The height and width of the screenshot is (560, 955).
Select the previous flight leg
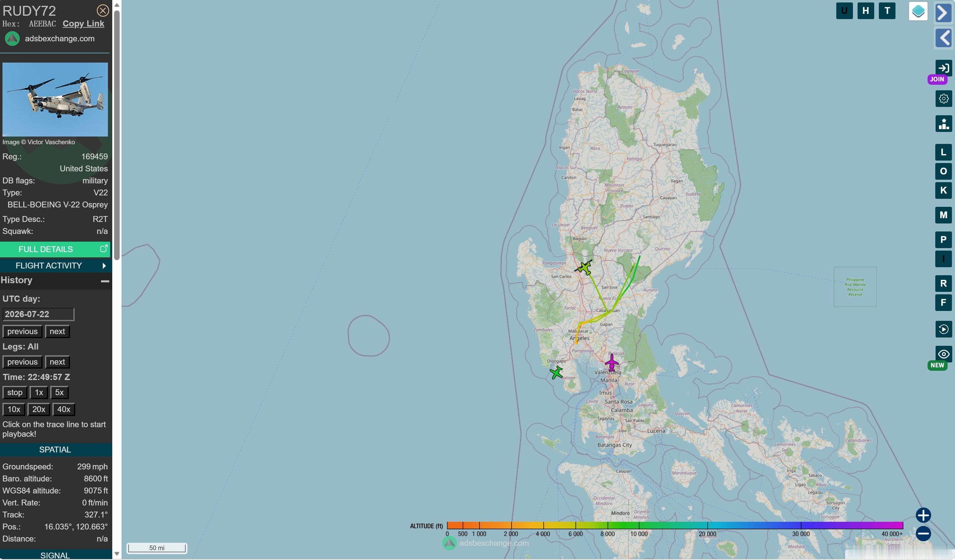pos(23,362)
